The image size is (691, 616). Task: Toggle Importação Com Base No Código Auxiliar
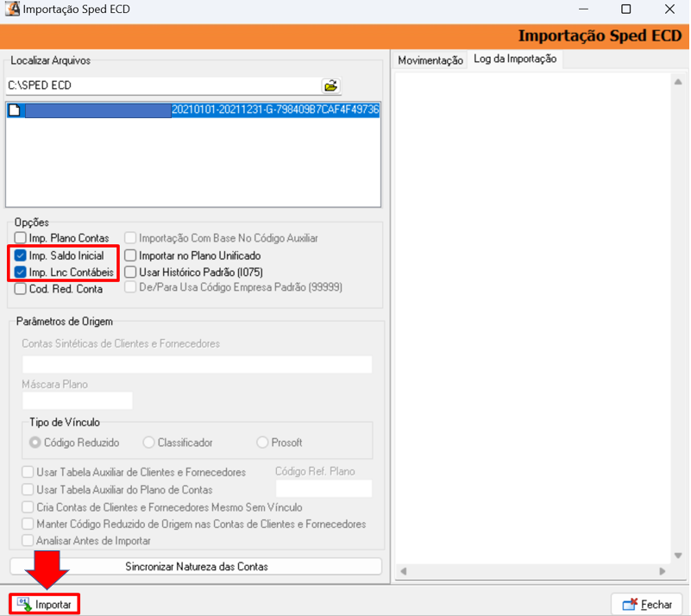[x=130, y=238]
